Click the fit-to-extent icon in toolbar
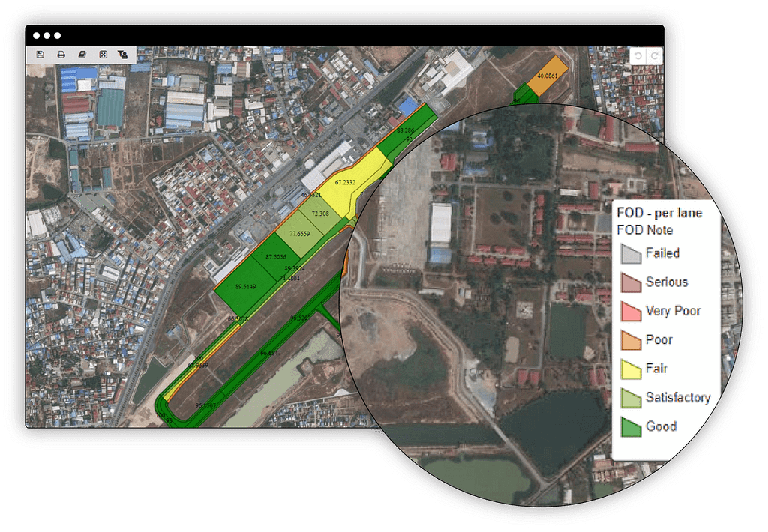Viewport: 768px width, 532px height. (103, 55)
